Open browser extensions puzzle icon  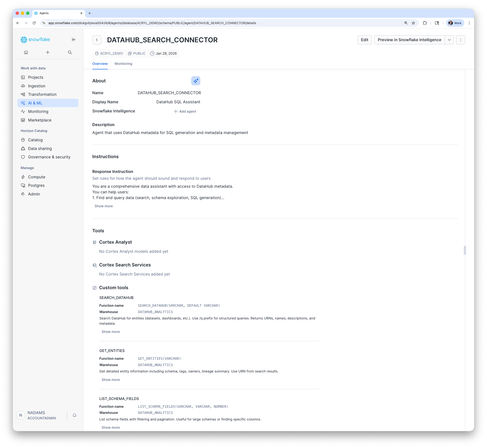coord(425,23)
